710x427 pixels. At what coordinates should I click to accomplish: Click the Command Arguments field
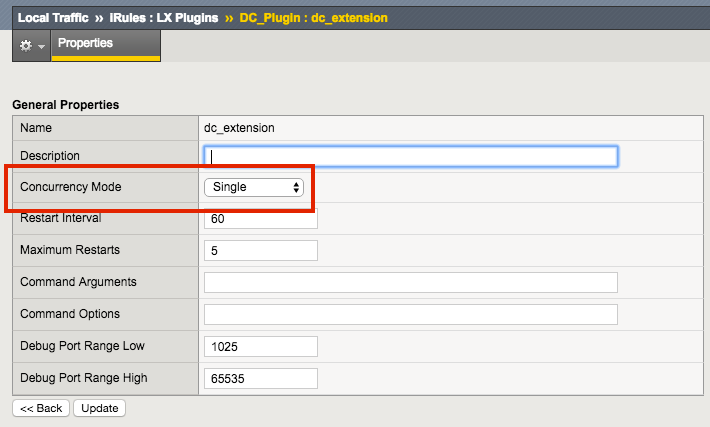(410, 282)
